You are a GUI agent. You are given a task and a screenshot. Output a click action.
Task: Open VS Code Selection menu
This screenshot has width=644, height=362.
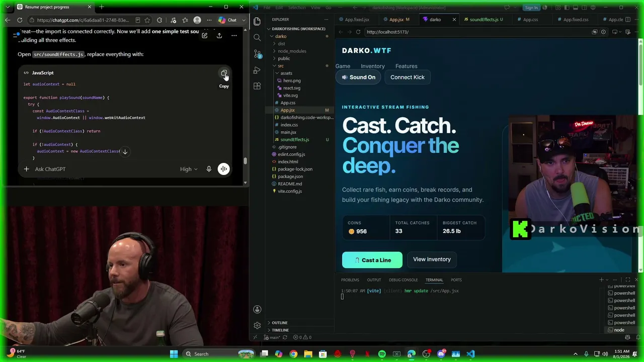(296, 8)
